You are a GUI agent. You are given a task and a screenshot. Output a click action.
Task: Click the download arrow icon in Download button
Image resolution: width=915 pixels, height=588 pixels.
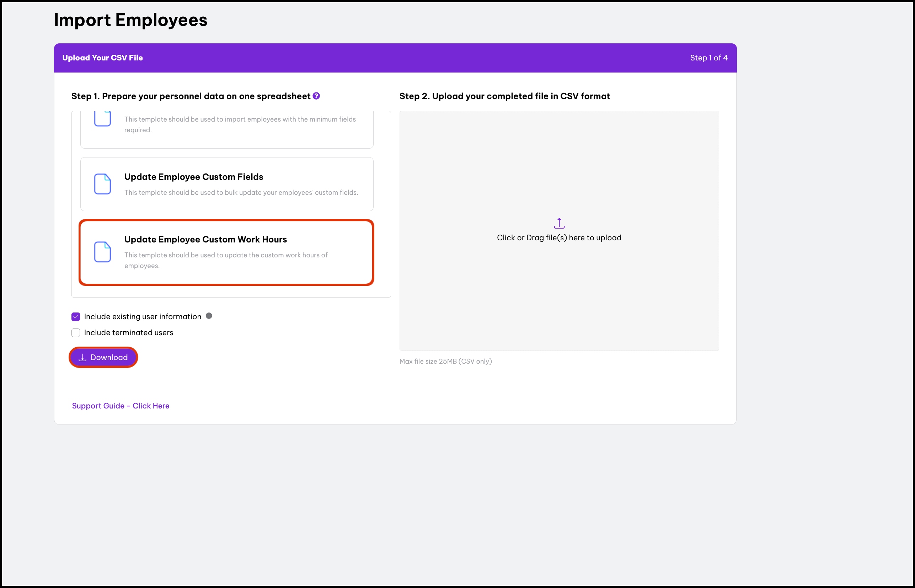point(82,357)
